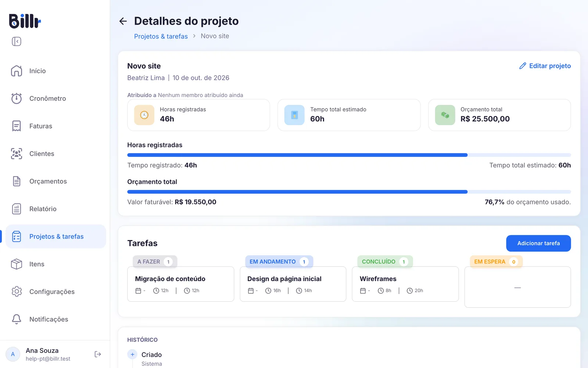Click the 'help-pt@billr.test' email text
Image resolution: width=588 pixels, height=368 pixels.
pyautogui.click(x=48, y=359)
